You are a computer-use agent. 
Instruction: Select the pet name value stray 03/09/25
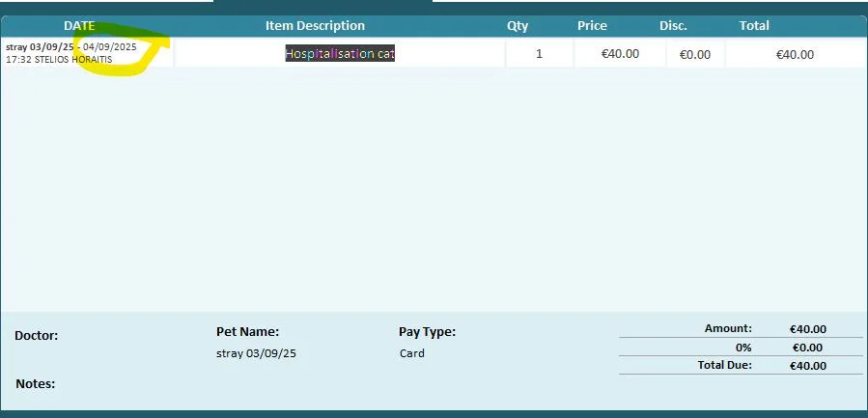(256, 353)
